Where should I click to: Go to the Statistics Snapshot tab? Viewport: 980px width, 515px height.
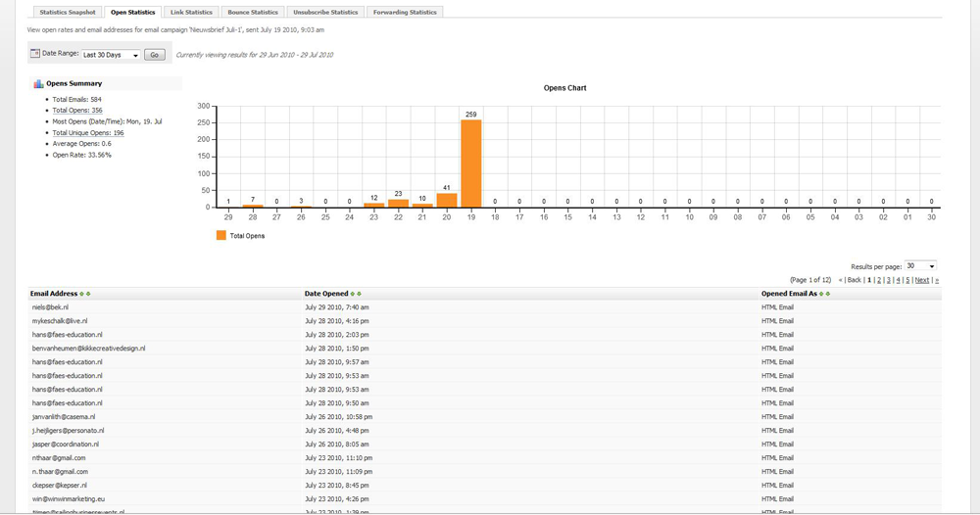(69, 12)
